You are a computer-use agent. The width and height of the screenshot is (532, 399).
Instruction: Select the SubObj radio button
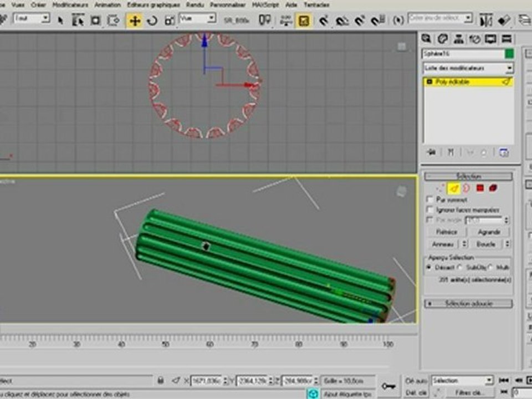(460, 267)
